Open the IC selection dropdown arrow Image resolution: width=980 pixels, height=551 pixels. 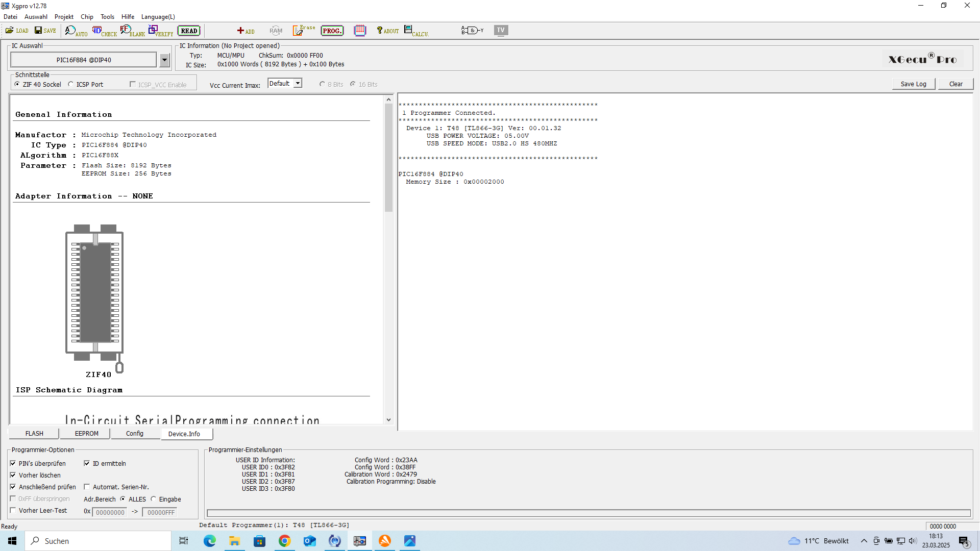pos(164,60)
